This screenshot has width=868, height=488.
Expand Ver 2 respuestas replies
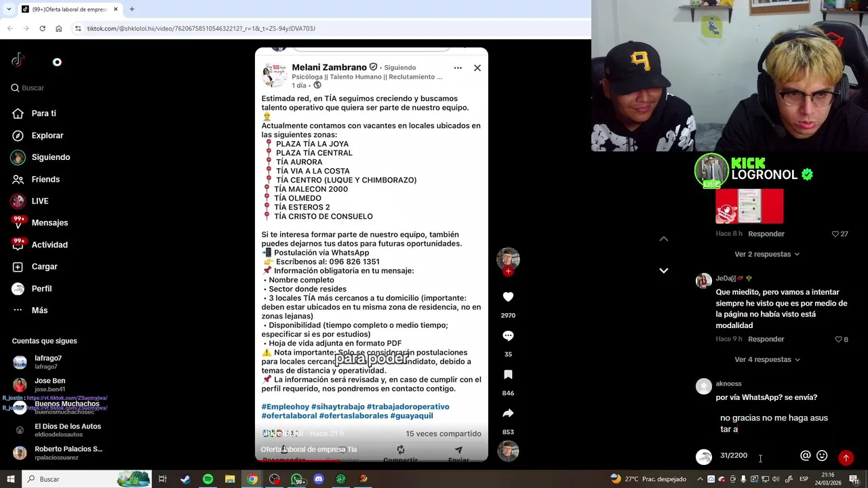pos(767,254)
